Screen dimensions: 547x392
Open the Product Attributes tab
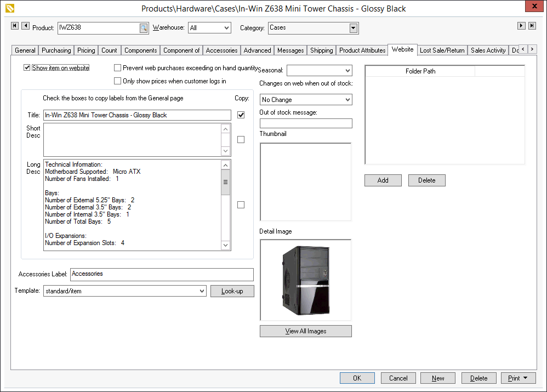pyautogui.click(x=362, y=50)
